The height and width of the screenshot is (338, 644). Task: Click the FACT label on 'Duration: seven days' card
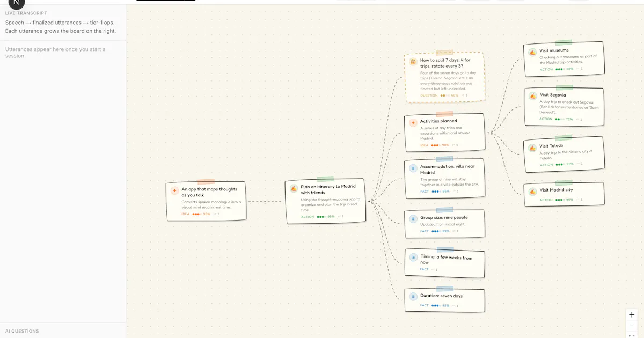point(425,305)
